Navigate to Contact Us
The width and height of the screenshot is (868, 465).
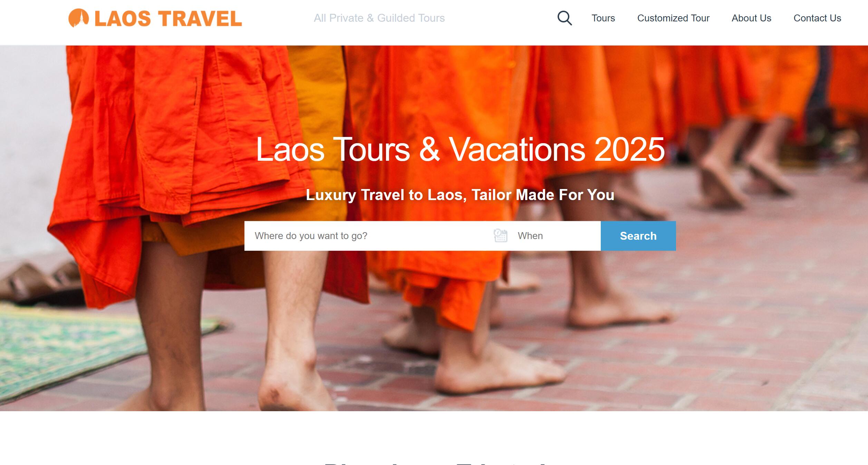tap(817, 18)
